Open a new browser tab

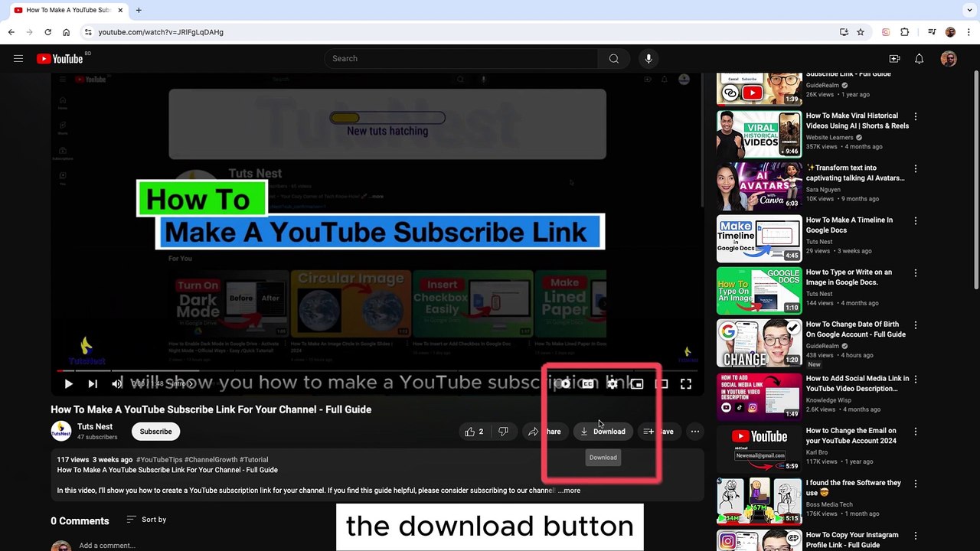(x=139, y=10)
